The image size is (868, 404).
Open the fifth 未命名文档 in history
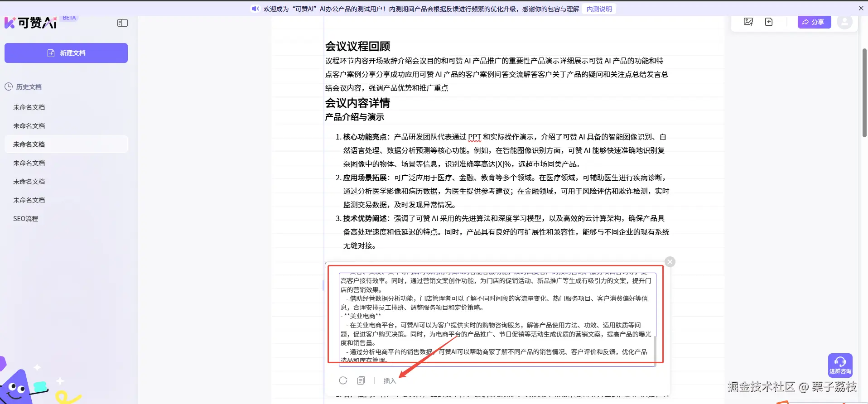coord(29,182)
